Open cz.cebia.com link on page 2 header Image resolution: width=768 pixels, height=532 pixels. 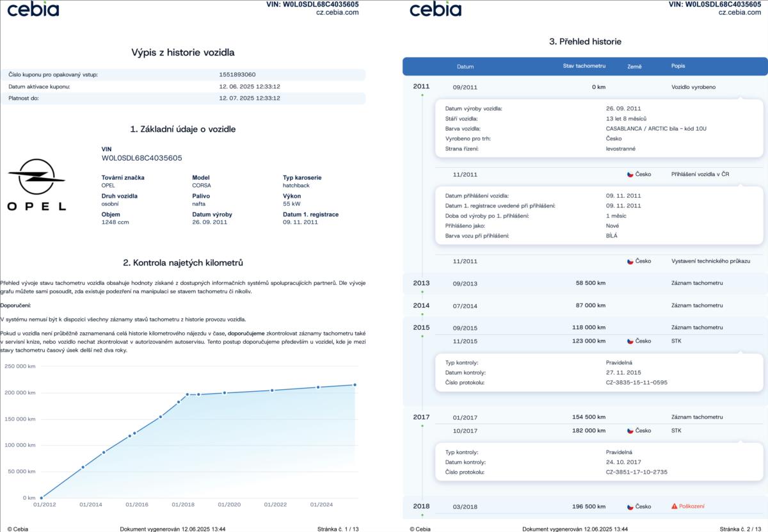740,12
